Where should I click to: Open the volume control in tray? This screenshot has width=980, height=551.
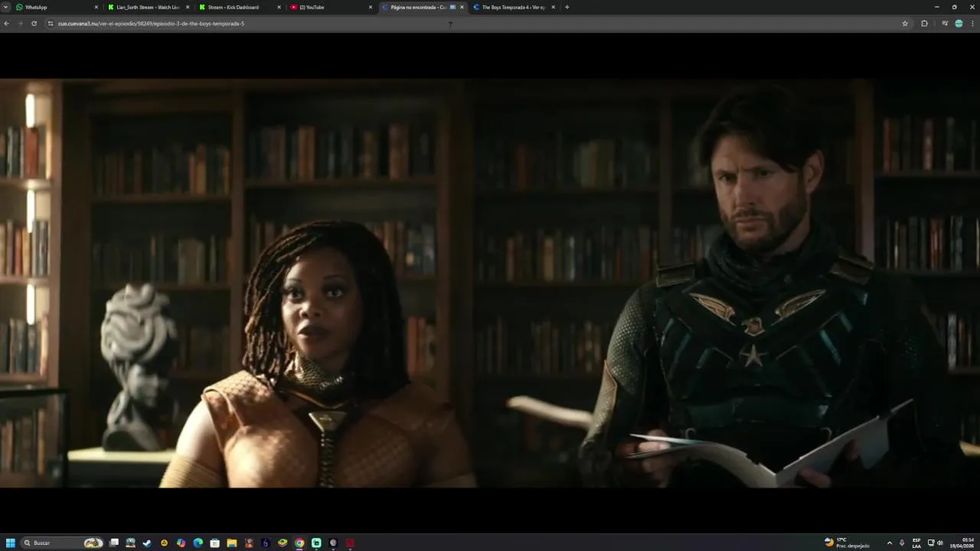pos(940,543)
